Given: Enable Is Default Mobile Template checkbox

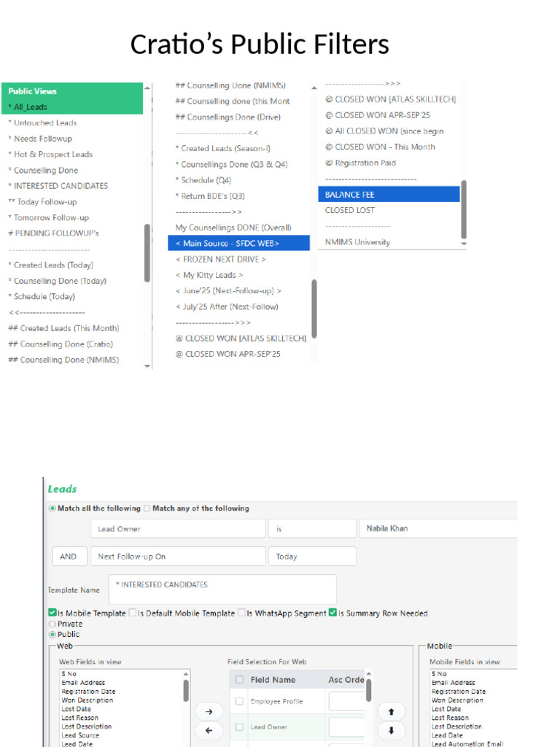Looking at the screenshot, I should tap(133, 613).
